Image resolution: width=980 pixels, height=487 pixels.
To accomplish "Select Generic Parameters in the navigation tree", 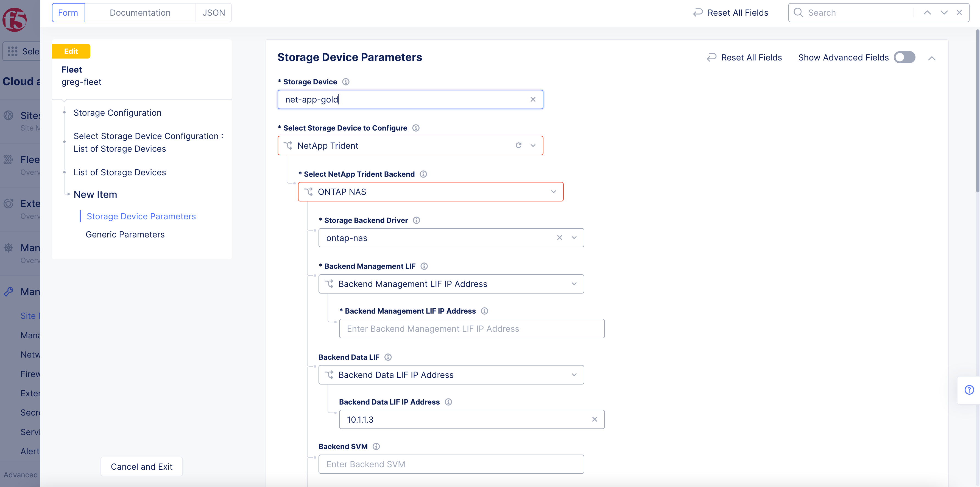I will pos(125,234).
